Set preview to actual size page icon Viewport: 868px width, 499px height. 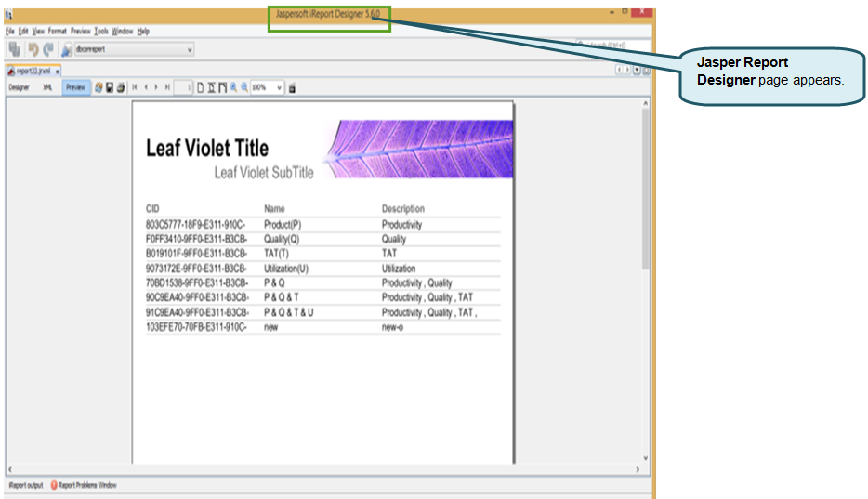(200, 87)
